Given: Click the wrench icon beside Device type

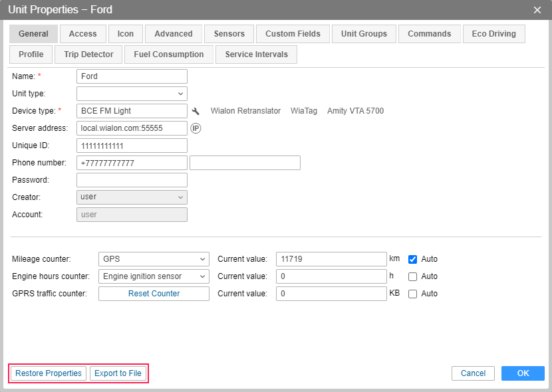Looking at the screenshot, I should point(196,111).
